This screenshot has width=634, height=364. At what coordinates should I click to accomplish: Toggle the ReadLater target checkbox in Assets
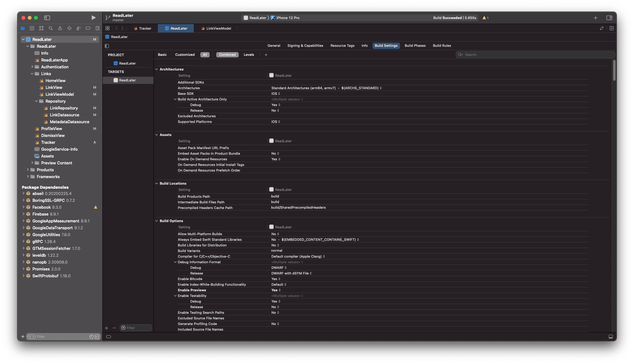click(x=271, y=141)
